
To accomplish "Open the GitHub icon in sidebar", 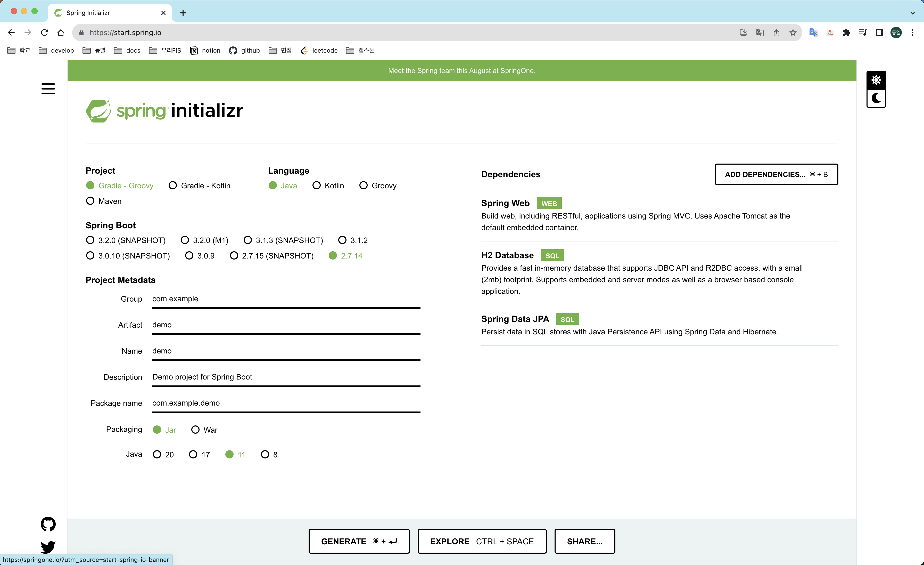I will coord(48,524).
